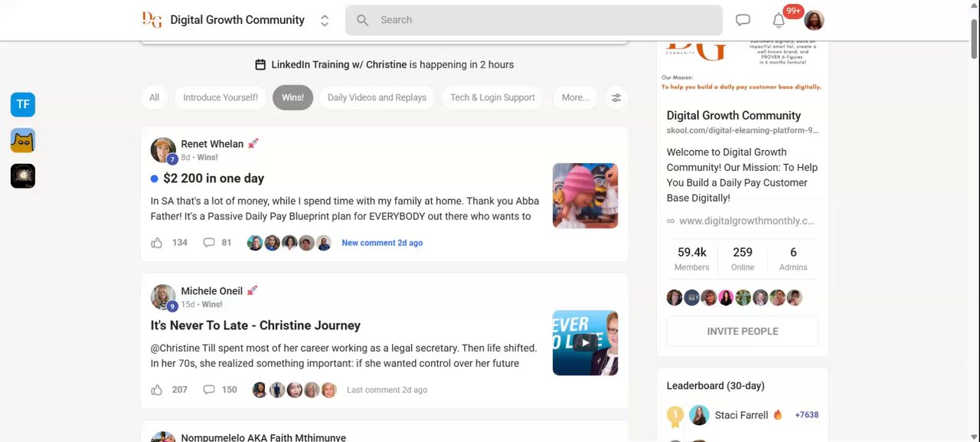Viewport: 980px width, 442px height.
Task: Open comments on Michele Oneil's post
Action: tap(209, 390)
